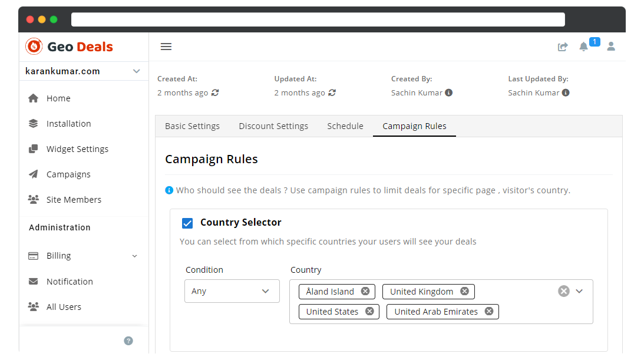Switch to Discount Settings tab
The height and width of the screenshot is (360, 644).
(x=273, y=126)
